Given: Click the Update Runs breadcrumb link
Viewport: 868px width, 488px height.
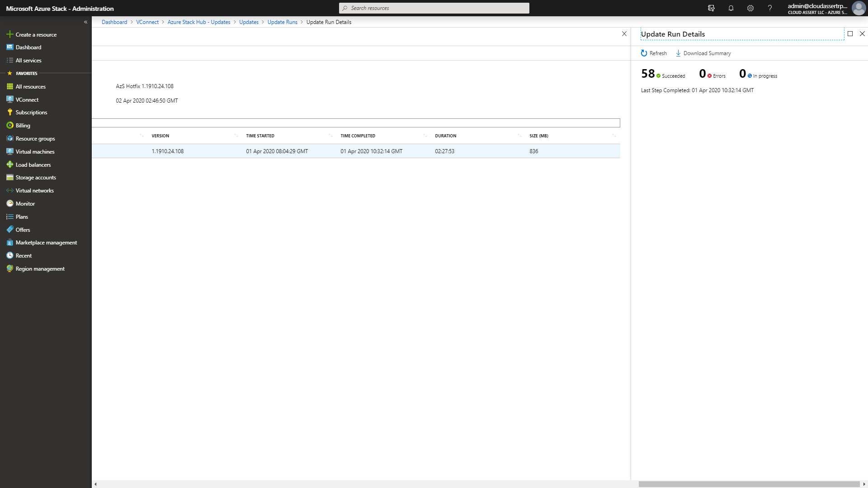Looking at the screenshot, I should point(282,22).
